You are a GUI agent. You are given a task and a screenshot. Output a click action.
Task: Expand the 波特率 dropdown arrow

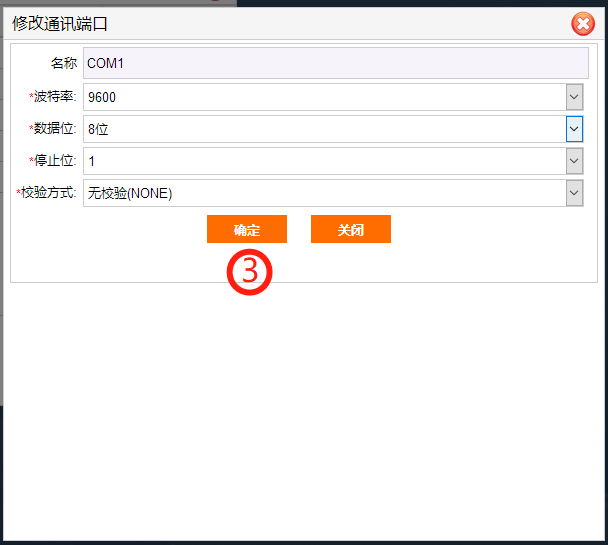(574, 97)
